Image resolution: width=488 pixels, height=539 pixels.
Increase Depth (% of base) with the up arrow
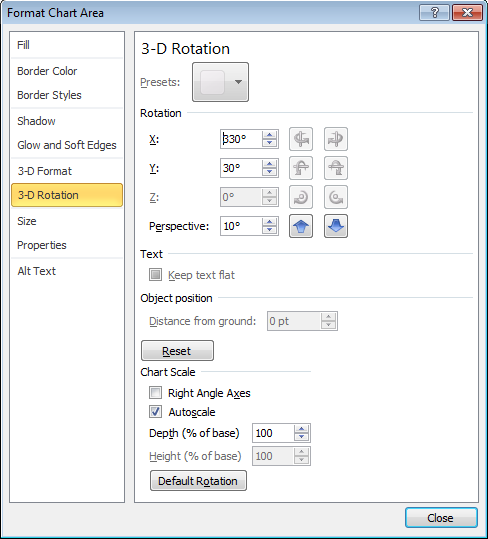tap(301, 429)
